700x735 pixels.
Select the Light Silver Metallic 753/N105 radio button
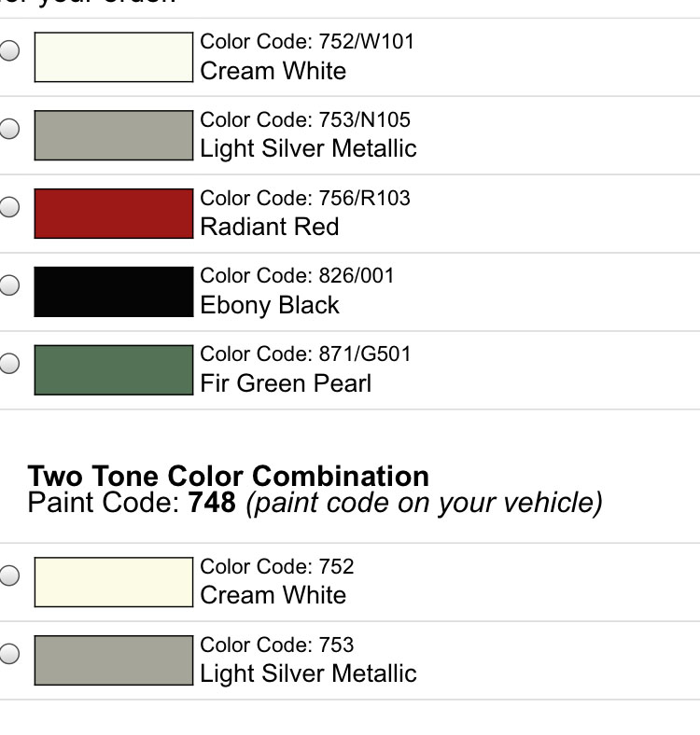click(x=8, y=129)
